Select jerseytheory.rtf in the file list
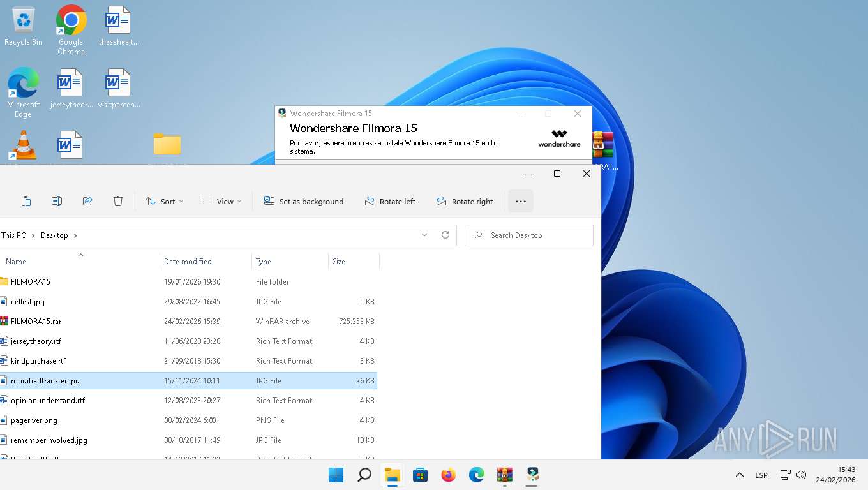Viewport: 868px width, 490px height. 188,341
